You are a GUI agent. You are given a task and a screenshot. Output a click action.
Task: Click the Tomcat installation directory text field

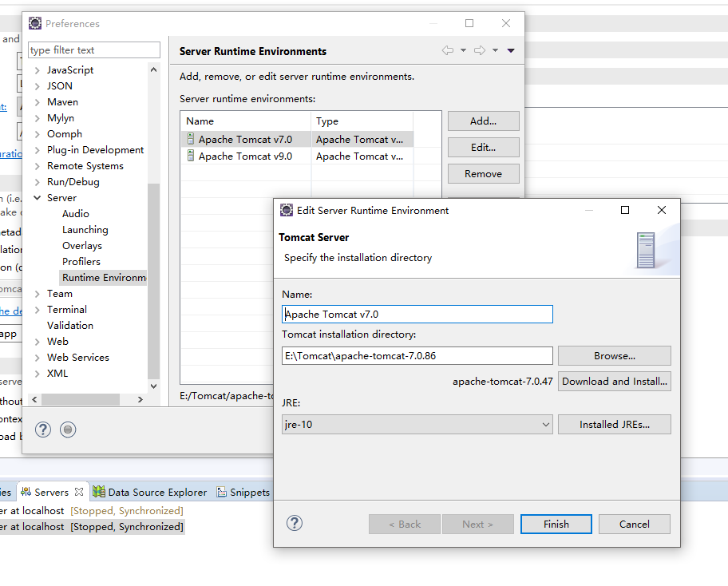point(417,356)
